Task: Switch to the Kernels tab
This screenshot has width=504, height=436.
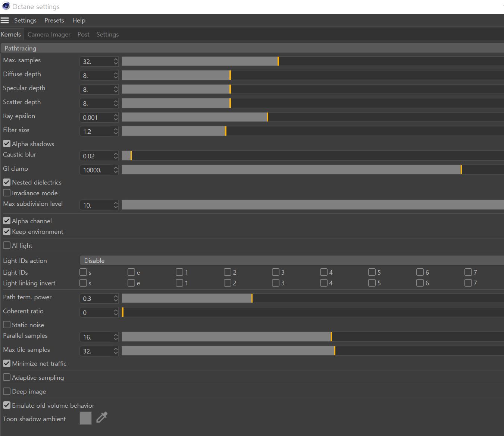Action: click(11, 34)
